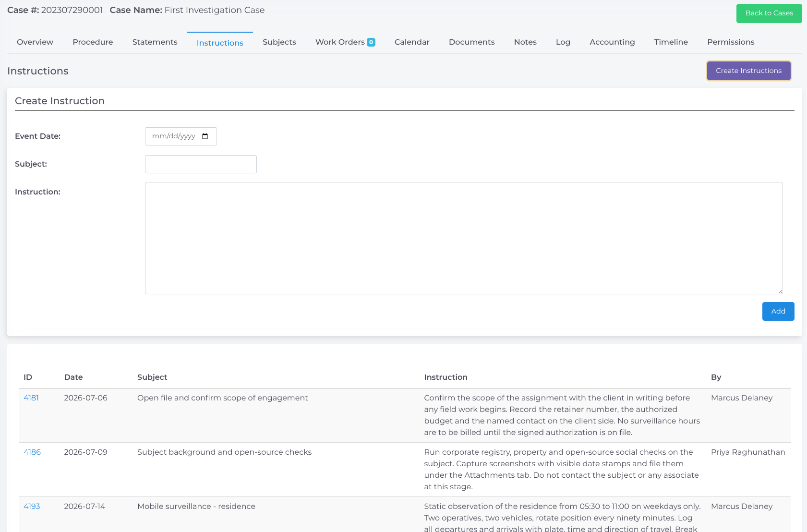Viewport: 807px width, 532px height.
Task: Open the calendar picker icon in Event Date
Action: [205, 136]
